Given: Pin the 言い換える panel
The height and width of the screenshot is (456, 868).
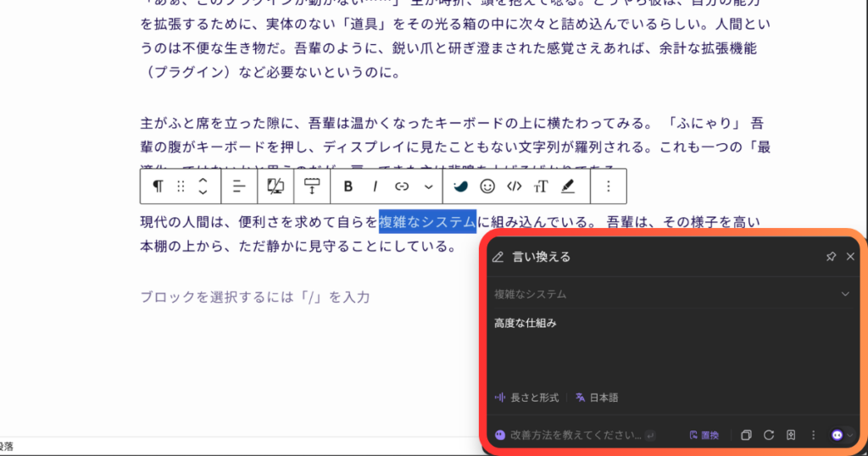Looking at the screenshot, I should point(831,257).
